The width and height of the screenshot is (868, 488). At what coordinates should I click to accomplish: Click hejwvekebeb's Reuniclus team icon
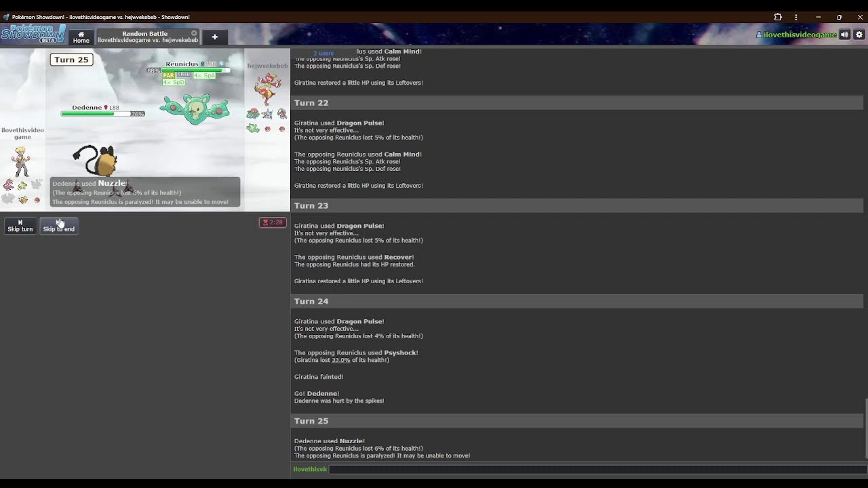pyautogui.click(x=253, y=128)
